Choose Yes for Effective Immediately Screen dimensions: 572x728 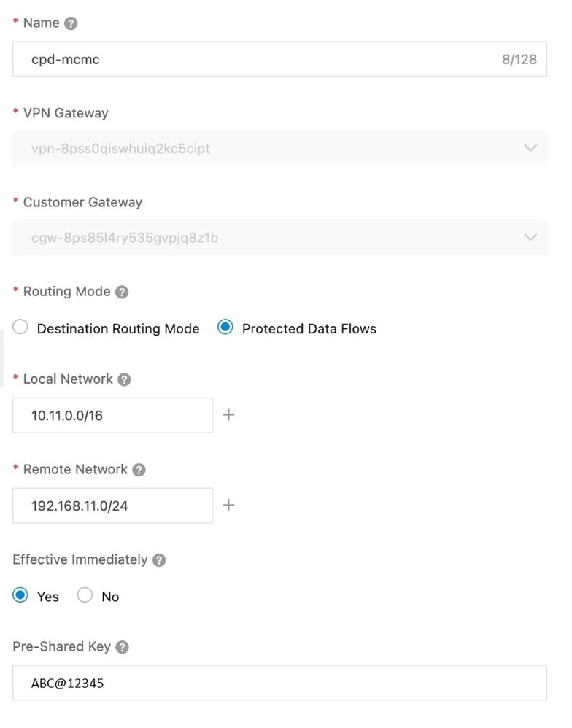[x=20, y=595]
